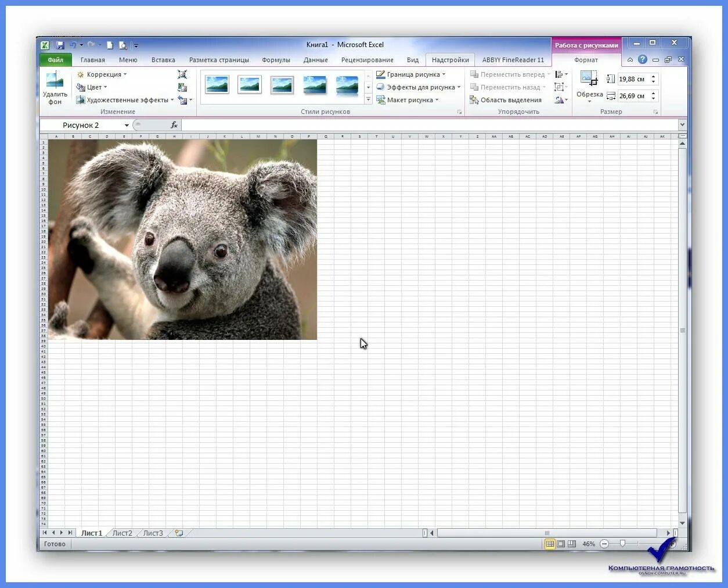This screenshot has width=728, height=588.
Task: Click the 46% zoom level indicator
Action: [x=589, y=544]
